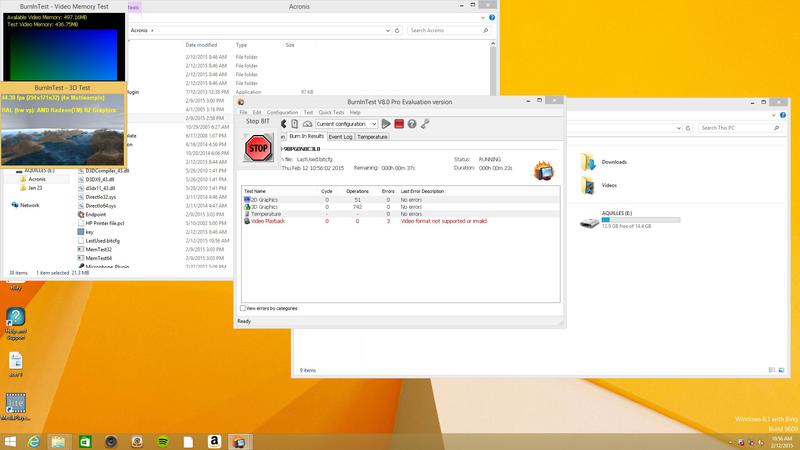
Task: Open Current configuration dropdown
Action: [346, 124]
